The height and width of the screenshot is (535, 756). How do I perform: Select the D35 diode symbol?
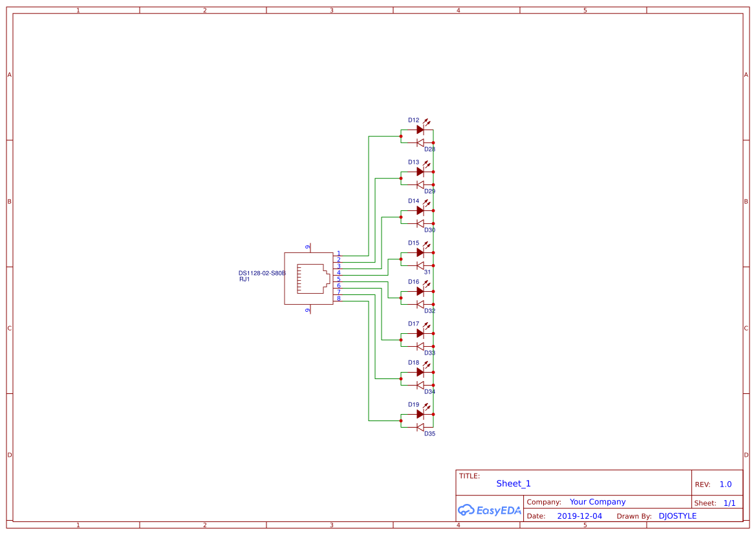[x=420, y=427]
